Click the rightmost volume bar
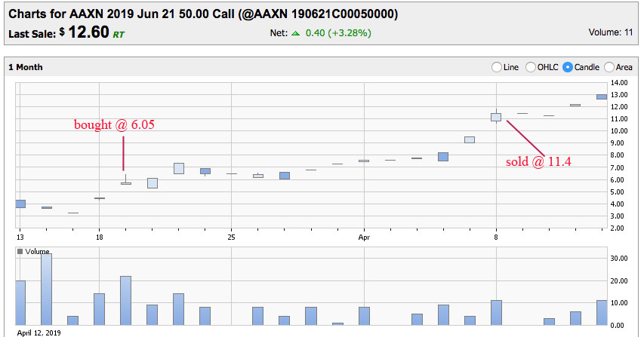Screen dimensions: 644x337 (602, 313)
